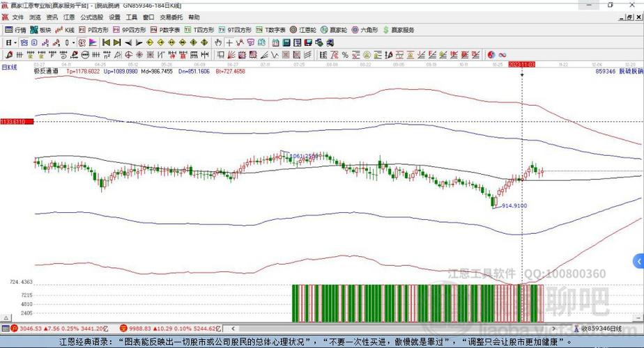Open the 文件 menu

(x=17, y=17)
